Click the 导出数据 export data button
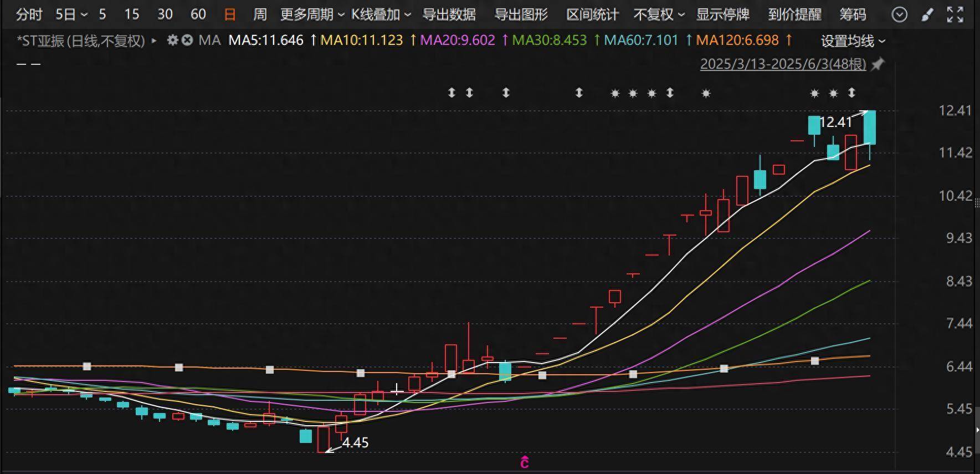The width and height of the screenshot is (980, 474). click(x=449, y=14)
